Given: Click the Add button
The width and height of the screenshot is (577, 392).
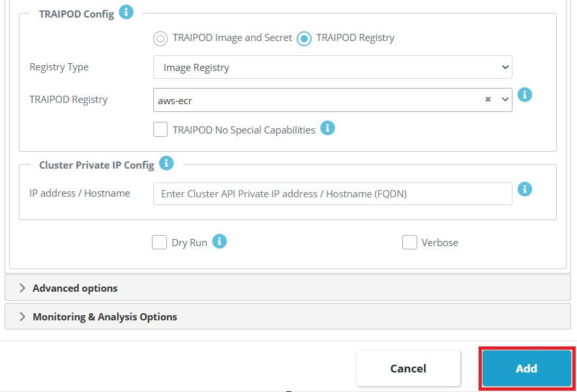Looking at the screenshot, I should point(527,368).
